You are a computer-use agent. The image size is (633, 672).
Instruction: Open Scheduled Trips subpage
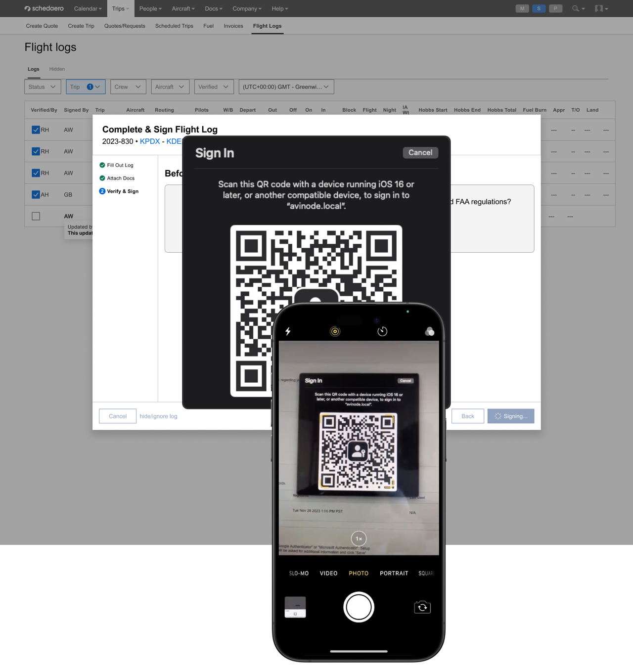(x=174, y=26)
